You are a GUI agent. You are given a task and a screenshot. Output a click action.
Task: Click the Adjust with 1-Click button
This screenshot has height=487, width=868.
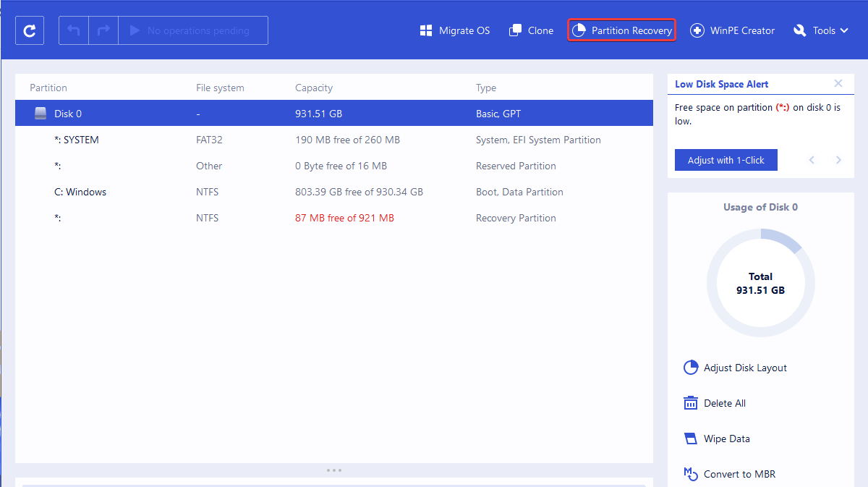726,160
